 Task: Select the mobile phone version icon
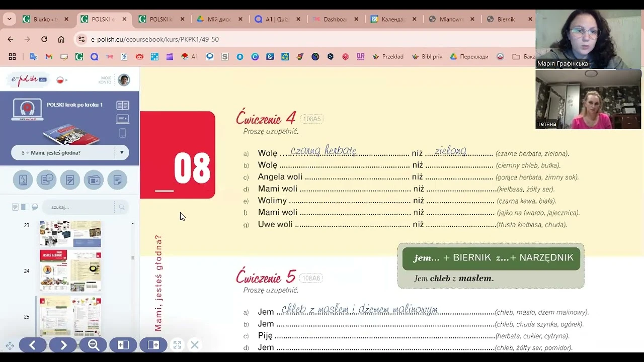(x=123, y=132)
